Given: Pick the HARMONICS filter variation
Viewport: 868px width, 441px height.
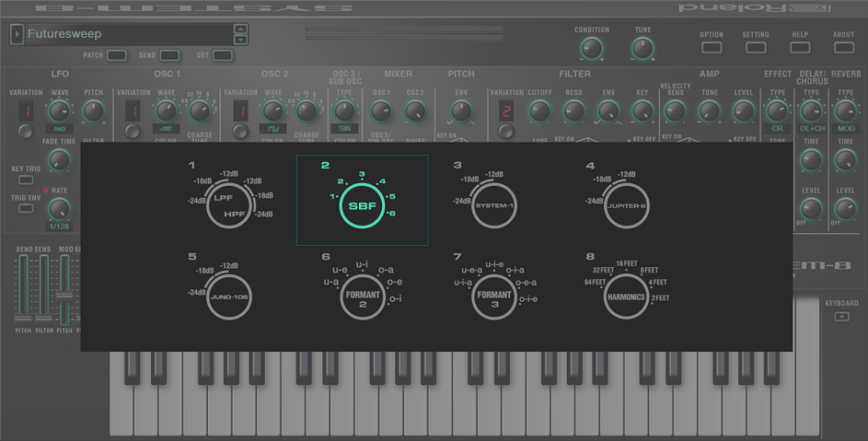Looking at the screenshot, I should (x=626, y=297).
